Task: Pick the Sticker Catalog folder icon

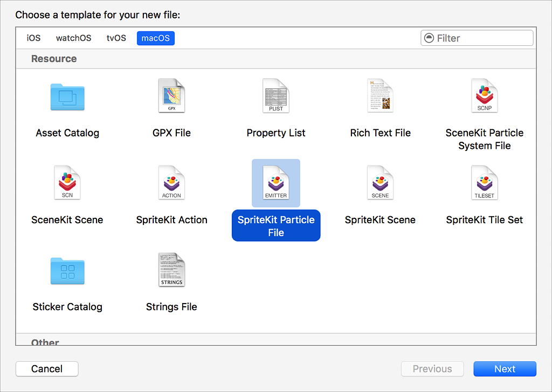Action: tap(67, 271)
